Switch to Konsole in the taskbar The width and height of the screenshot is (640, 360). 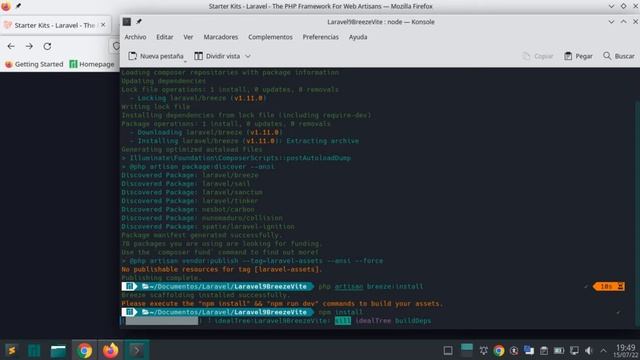click(136, 350)
